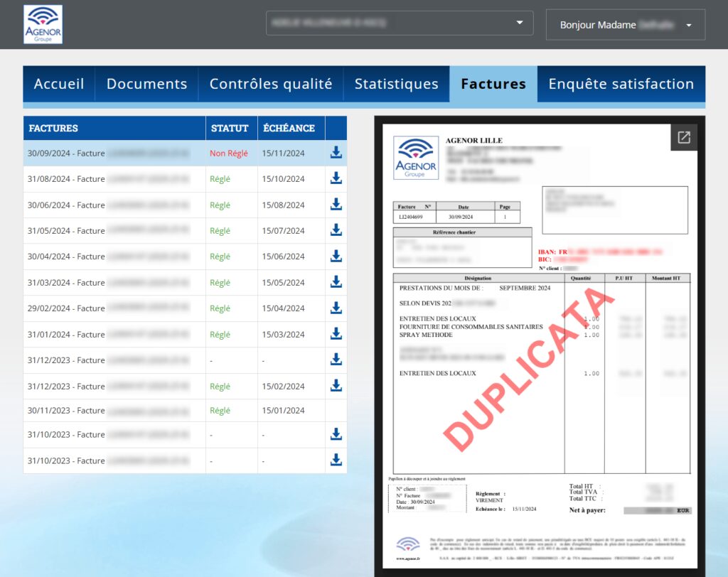This screenshot has width=728, height=577.
Task: Open the Documents tab
Action: 146,84
